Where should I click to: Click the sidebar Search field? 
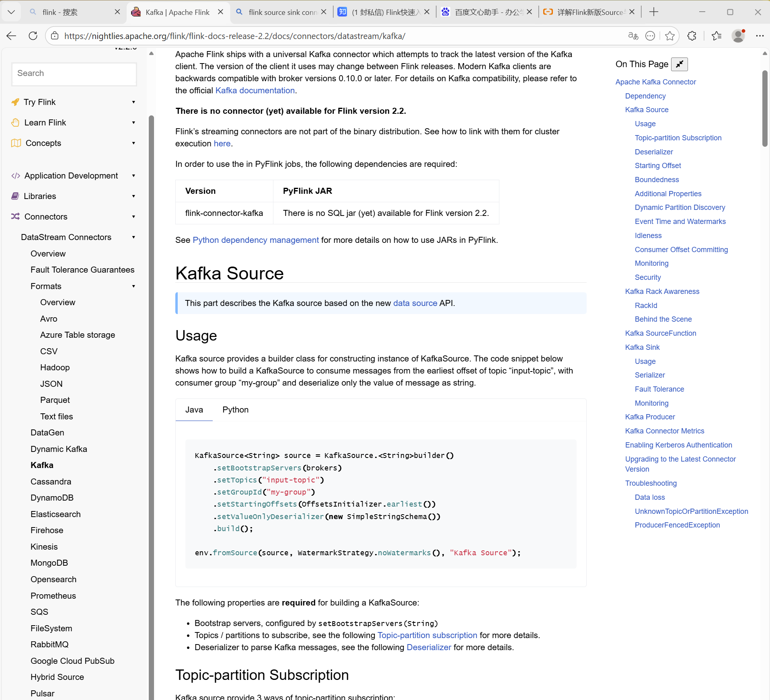click(74, 74)
